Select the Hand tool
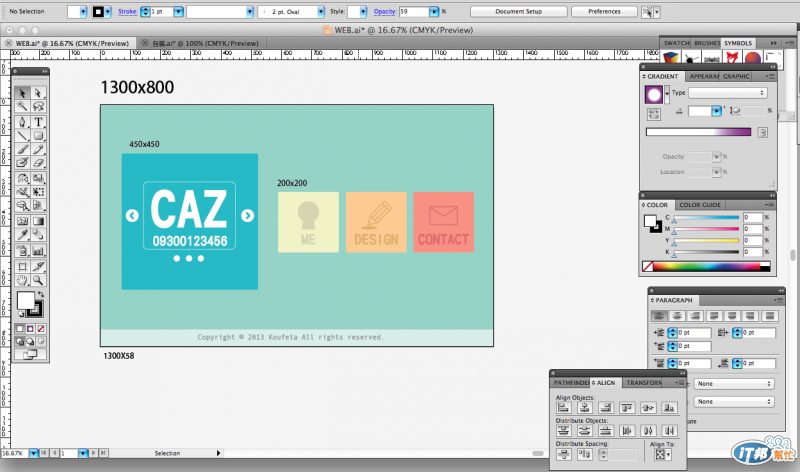Image resolution: width=800 pixels, height=472 pixels. pos(22,280)
